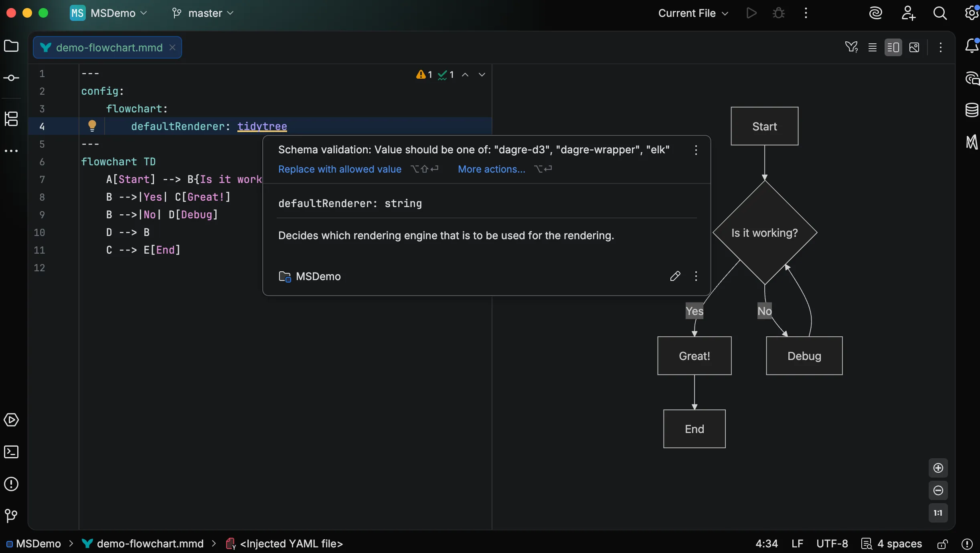The height and width of the screenshot is (553, 980).
Task: Open the Current File run configuration dropdown
Action: (692, 13)
